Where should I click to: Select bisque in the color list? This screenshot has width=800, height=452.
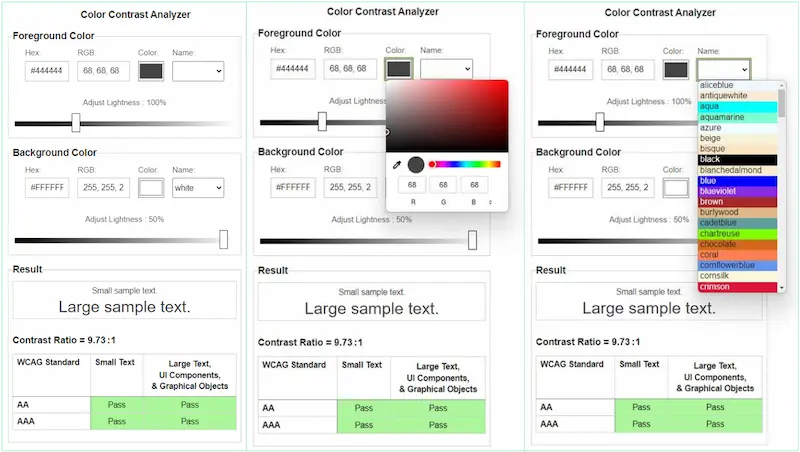pyautogui.click(x=738, y=149)
